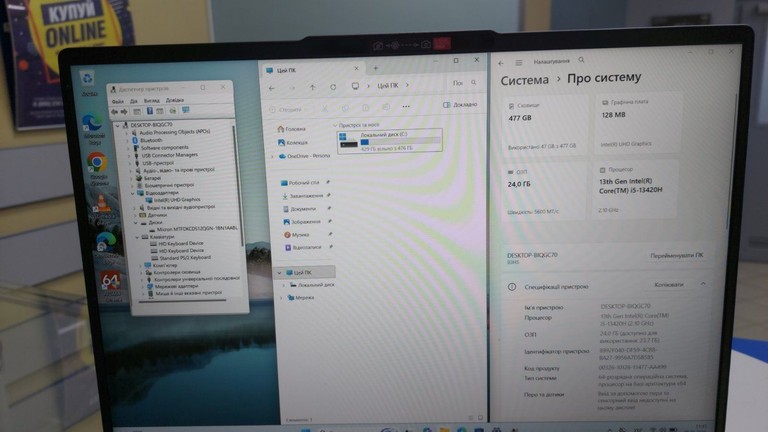Open Робочий стіл in sidebar
The height and width of the screenshot is (432, 768).
300,183
